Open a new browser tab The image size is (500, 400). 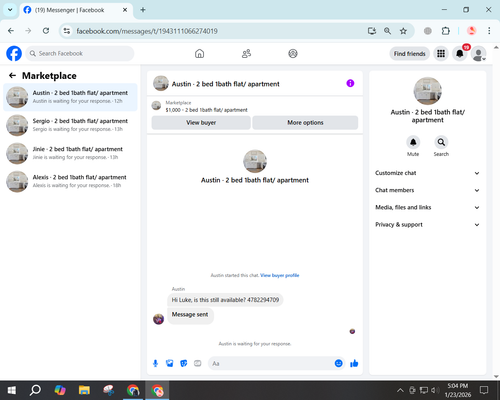click(x=143, y=10)
